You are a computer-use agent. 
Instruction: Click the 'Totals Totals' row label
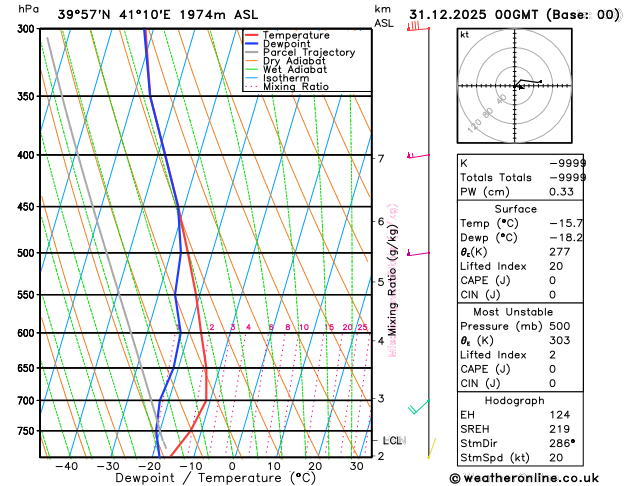[496, 178]
